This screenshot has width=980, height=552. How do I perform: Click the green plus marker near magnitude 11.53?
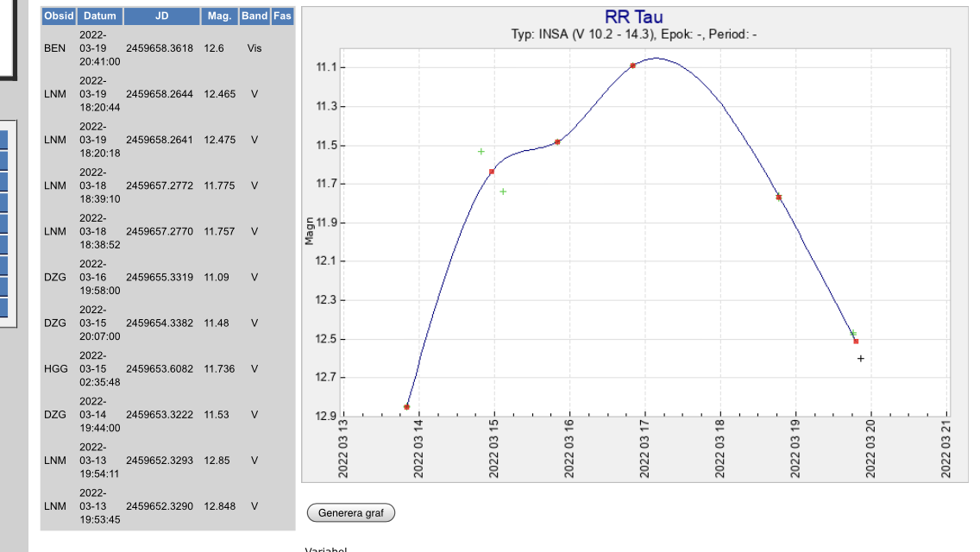pos(481,152)
